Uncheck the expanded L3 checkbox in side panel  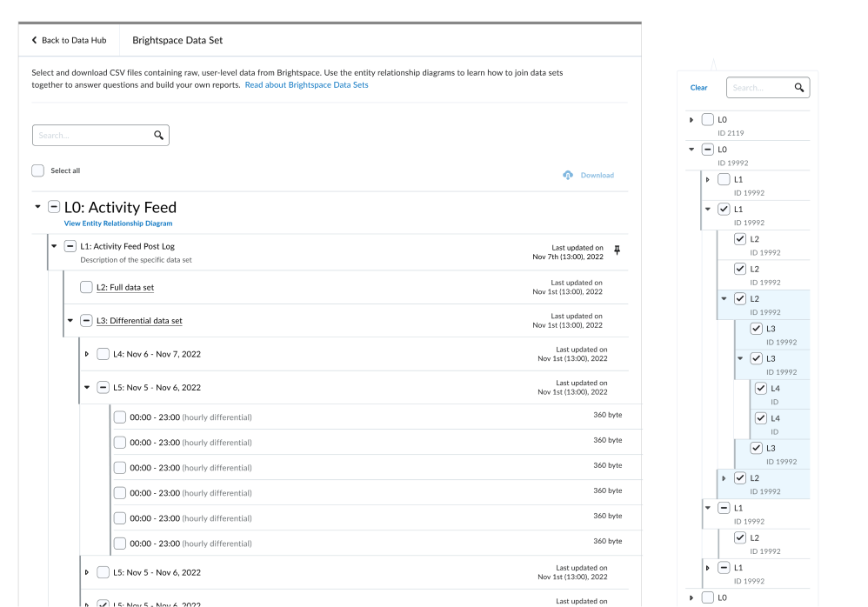756,358
